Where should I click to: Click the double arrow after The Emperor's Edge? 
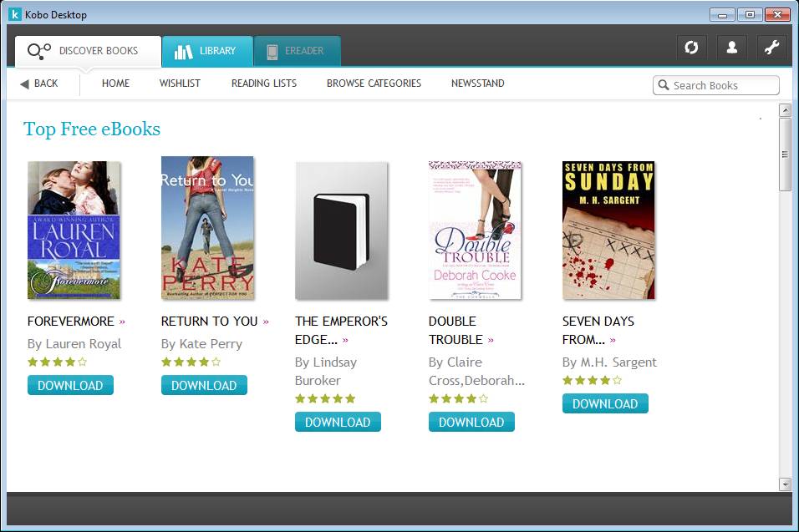tap(345, 340)
